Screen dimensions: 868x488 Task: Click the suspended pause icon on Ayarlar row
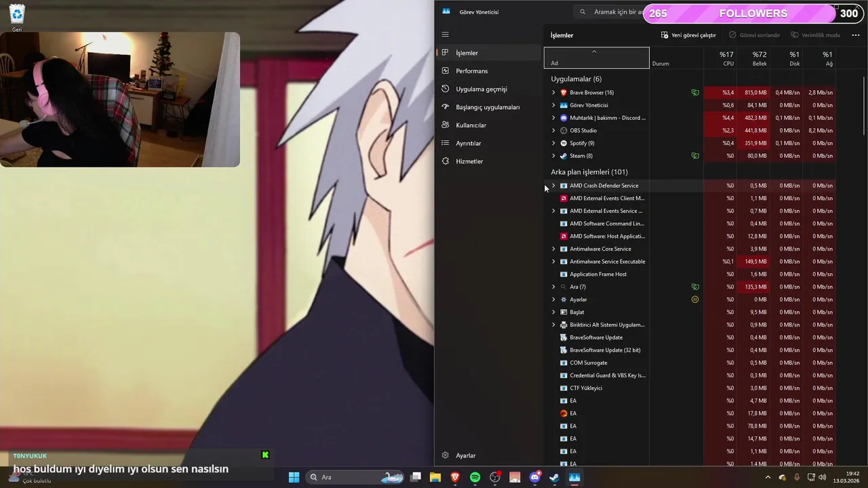[695, 300]
